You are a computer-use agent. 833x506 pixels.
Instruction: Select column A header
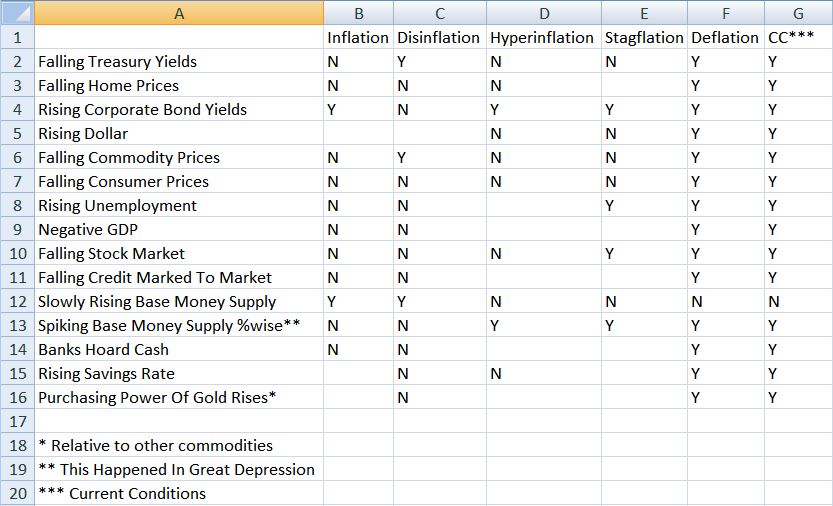pos(179,13)
